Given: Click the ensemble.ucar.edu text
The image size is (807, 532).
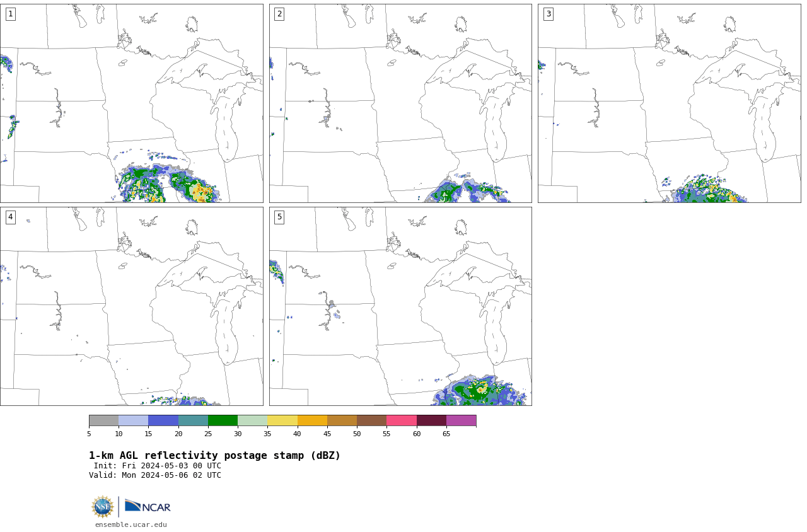Looking at the screenshot, I should click(131, 524).
